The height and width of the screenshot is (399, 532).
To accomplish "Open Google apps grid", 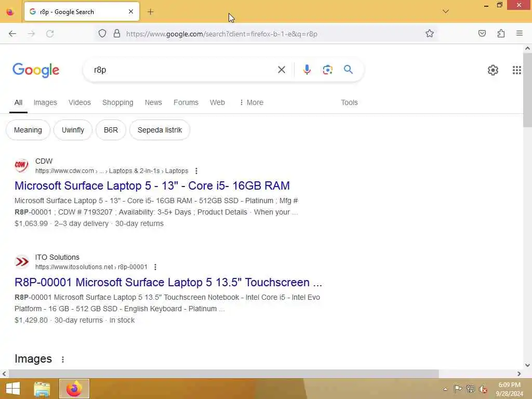I will click(516, 70).
